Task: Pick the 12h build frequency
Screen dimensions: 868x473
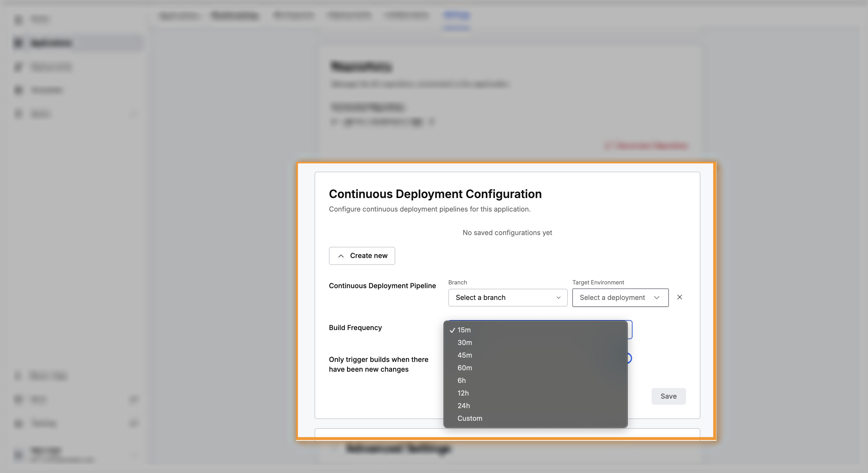Action: pos(535,393)
